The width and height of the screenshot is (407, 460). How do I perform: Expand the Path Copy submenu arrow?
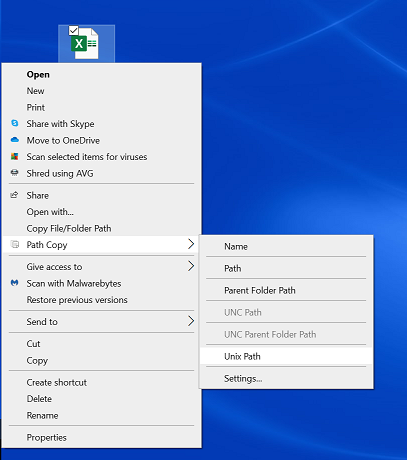191,244
